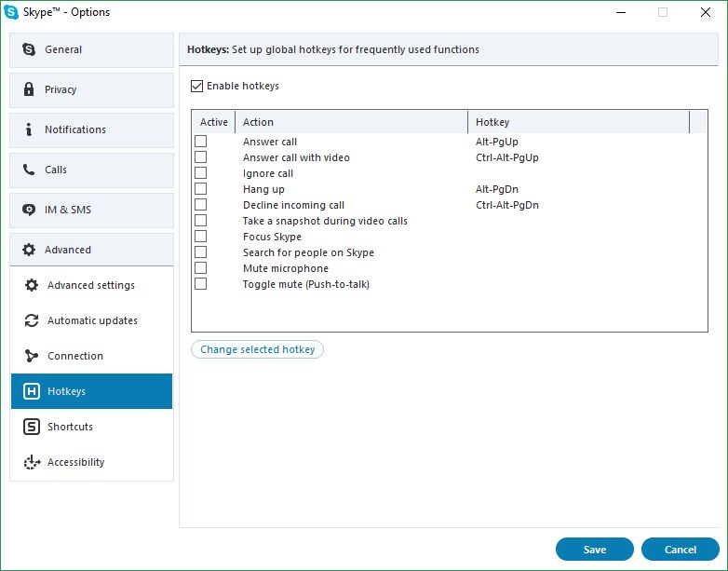Enable Take a snapshot during video calls checkbox
This screenshot has height=571, width=728.
pos(200,220)
